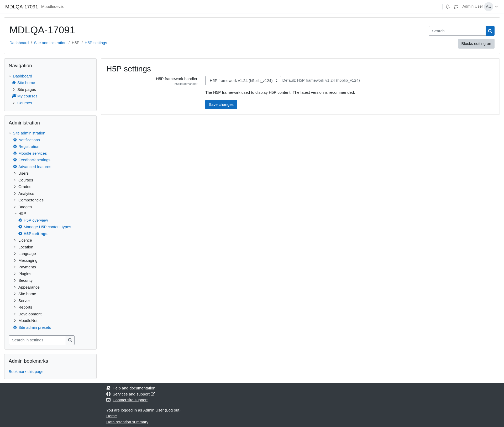Collapse the Site administration tree

[x=10, y=133]
